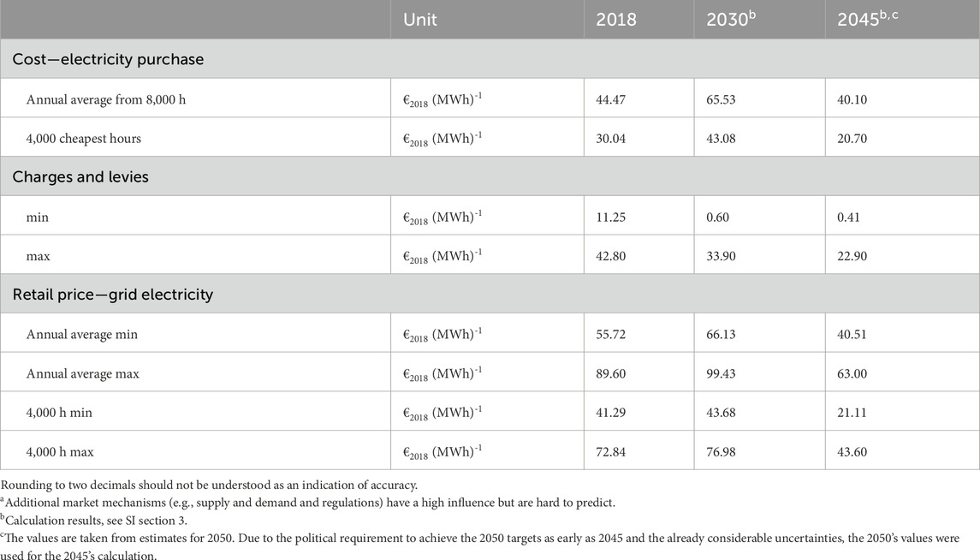Click the 11.25 min charges cell
Screen dimensions: 980x560
(611, 217)
